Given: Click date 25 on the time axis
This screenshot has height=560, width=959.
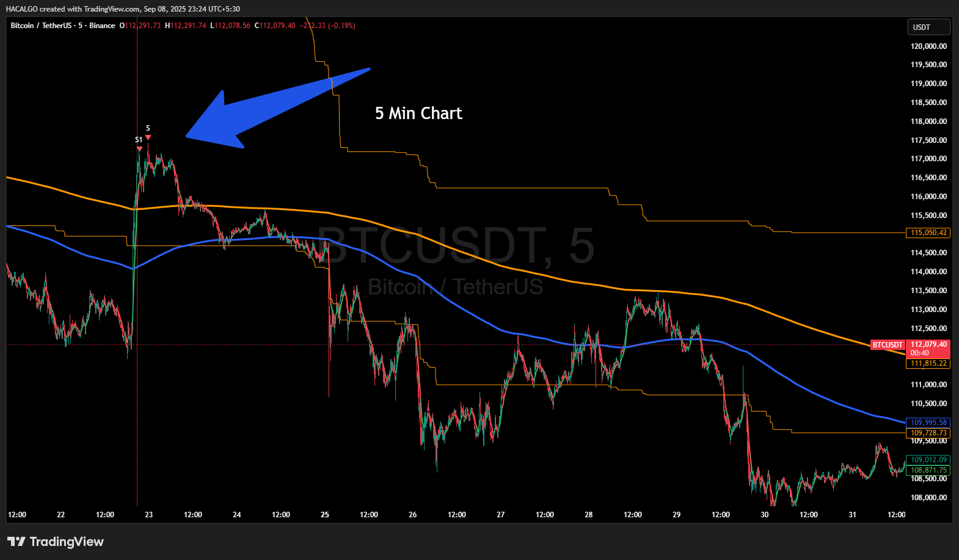Looking at the screenshot, I should point(325,515).
